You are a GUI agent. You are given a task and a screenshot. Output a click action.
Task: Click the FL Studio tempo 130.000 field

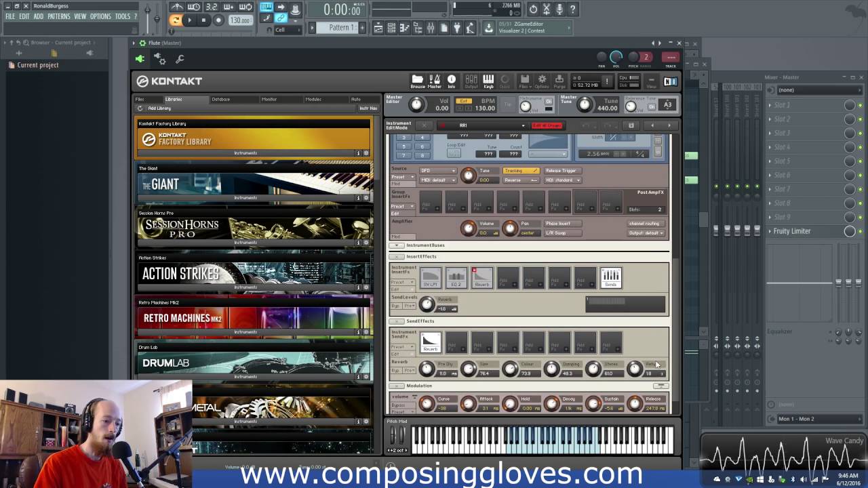240,20
